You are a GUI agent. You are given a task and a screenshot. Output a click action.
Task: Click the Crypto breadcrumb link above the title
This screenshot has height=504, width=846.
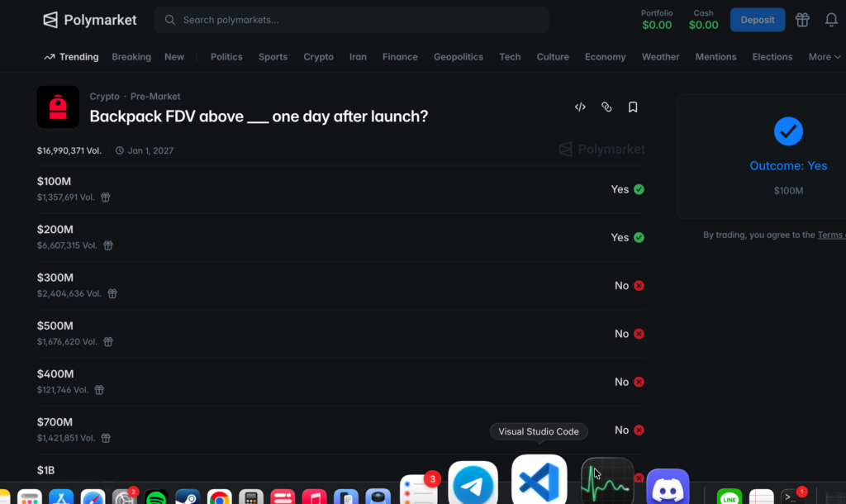(x=104, y=97)
